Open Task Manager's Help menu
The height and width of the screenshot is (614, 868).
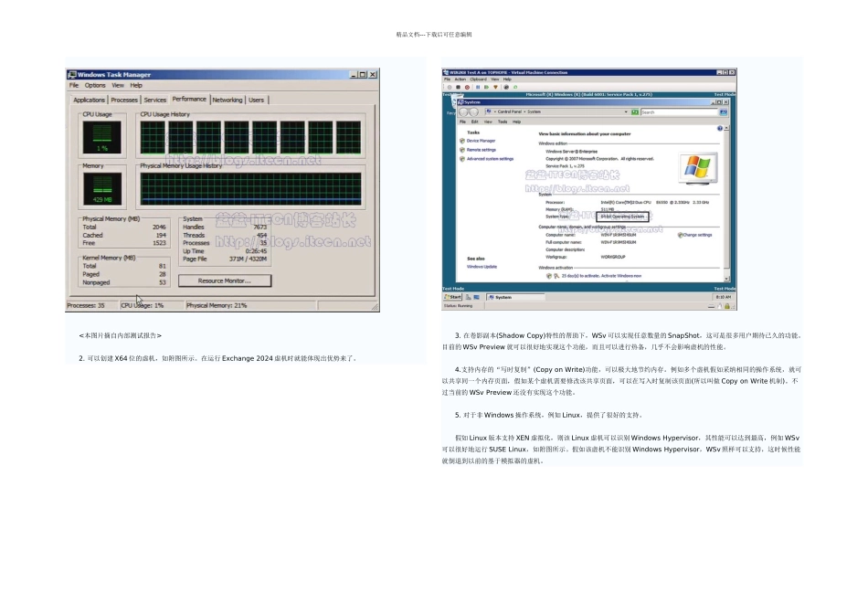tap(136, 85)
